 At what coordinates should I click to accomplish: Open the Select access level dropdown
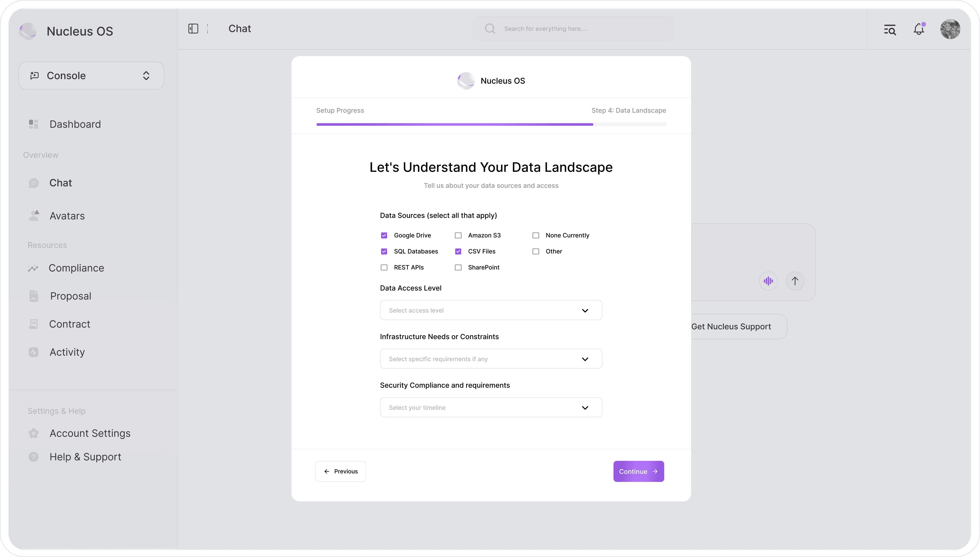coord(491,310)
